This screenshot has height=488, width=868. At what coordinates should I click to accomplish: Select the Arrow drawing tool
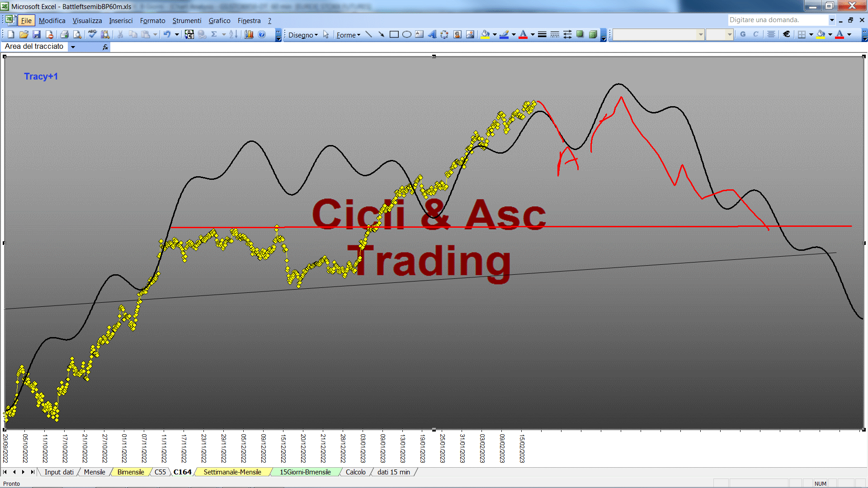pyautogui.click(x=382, y=34)
